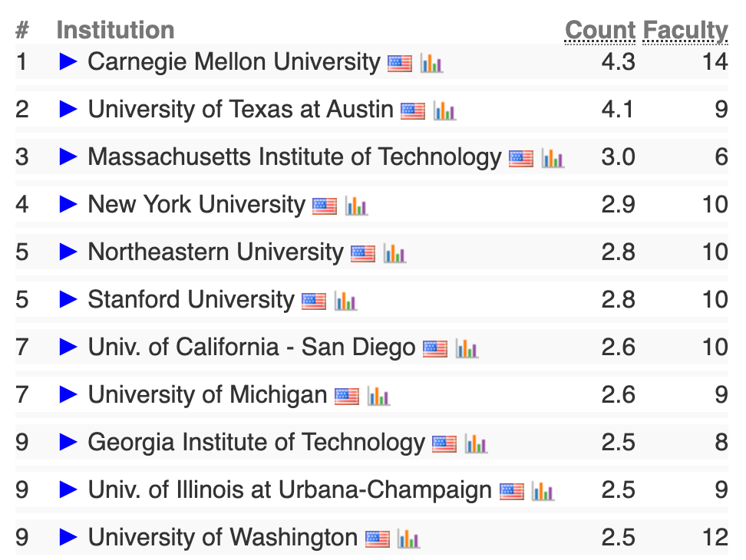Click the Georgia Institute of Technology chart icon
The width and height of the screenshot is (746, 560).
[x=476, y=443]
